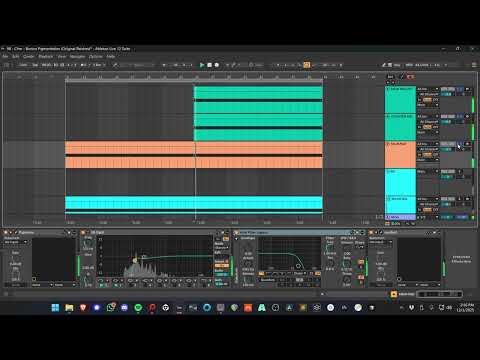Viewport: 480px width, 360px height.
Task: Toggle the last device's activator switch
Action: [x=371, y=232]
